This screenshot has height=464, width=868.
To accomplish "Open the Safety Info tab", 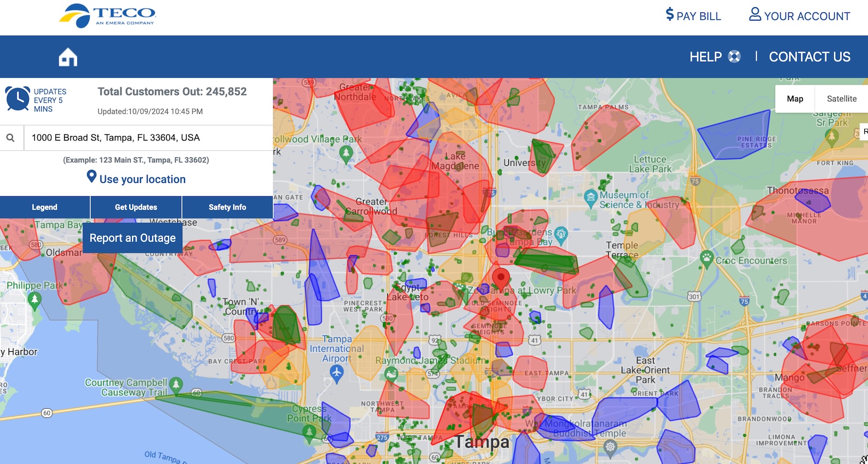I will (x=227, y=207).
